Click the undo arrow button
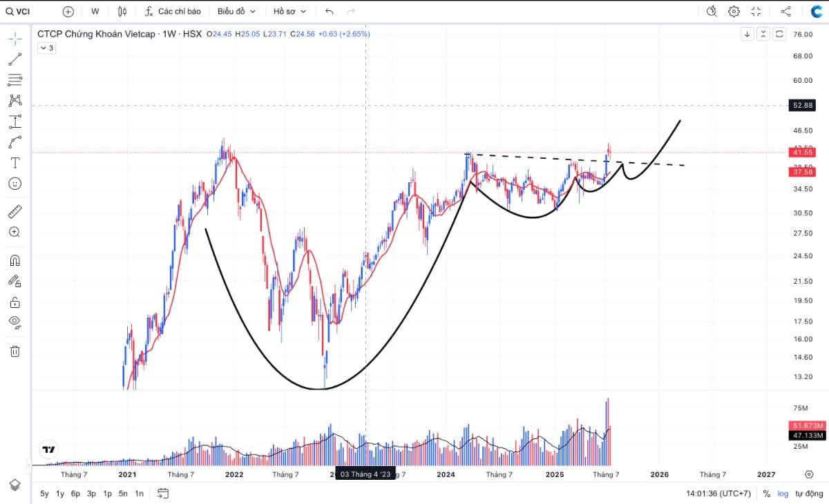The height and width of the screenshot is (504, 829). 329,11
